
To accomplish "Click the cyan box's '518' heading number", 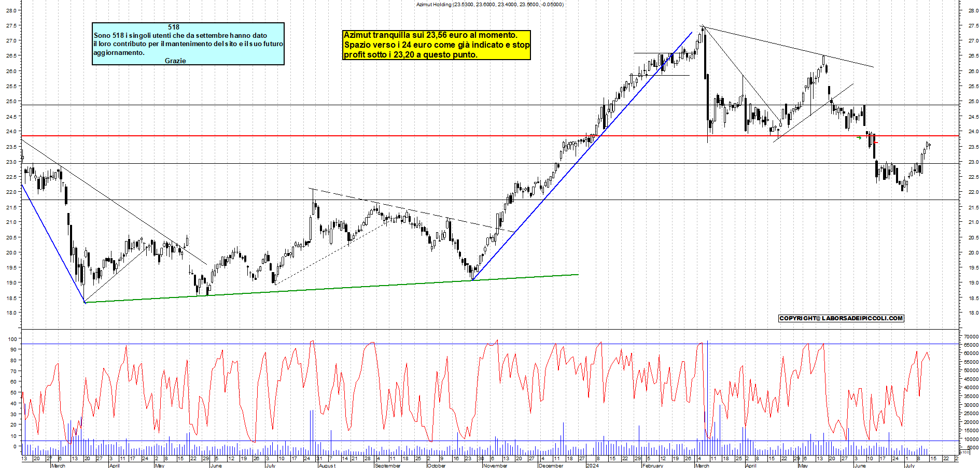I will point(174,27).
